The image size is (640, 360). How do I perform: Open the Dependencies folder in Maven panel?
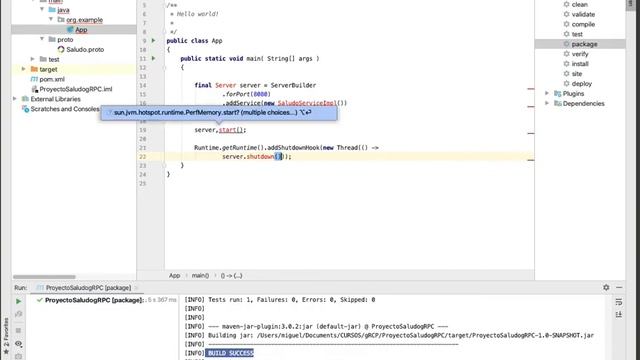point(583,104)
